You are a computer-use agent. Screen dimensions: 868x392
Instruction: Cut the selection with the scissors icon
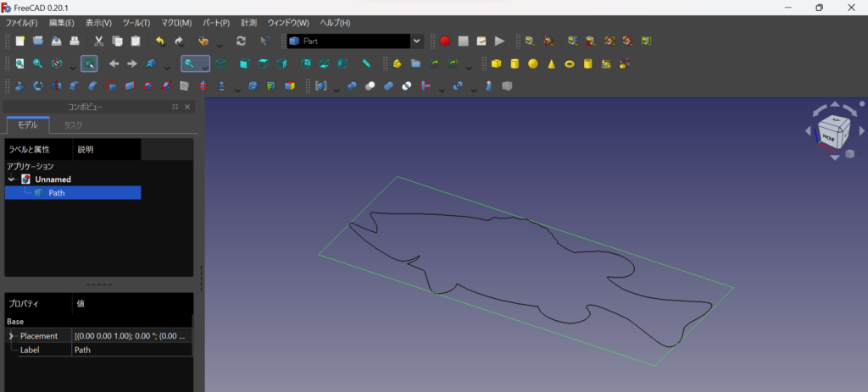pyautogui.click(x=99, y=41)
